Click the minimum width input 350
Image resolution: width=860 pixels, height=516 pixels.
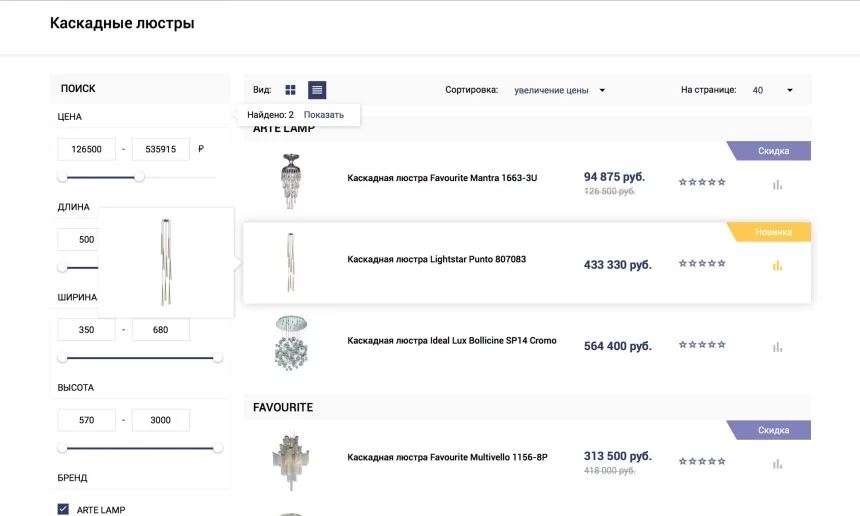click(87, 329)
